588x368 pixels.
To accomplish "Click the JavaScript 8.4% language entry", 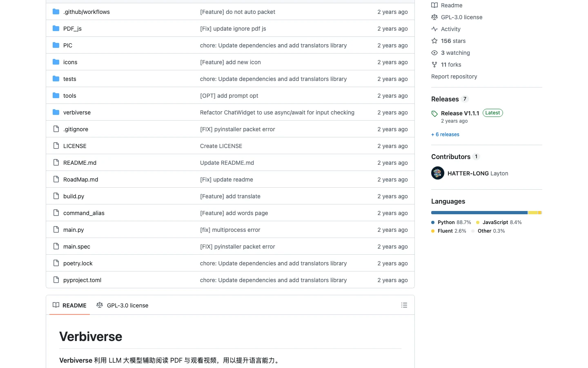I will [499, 222].
